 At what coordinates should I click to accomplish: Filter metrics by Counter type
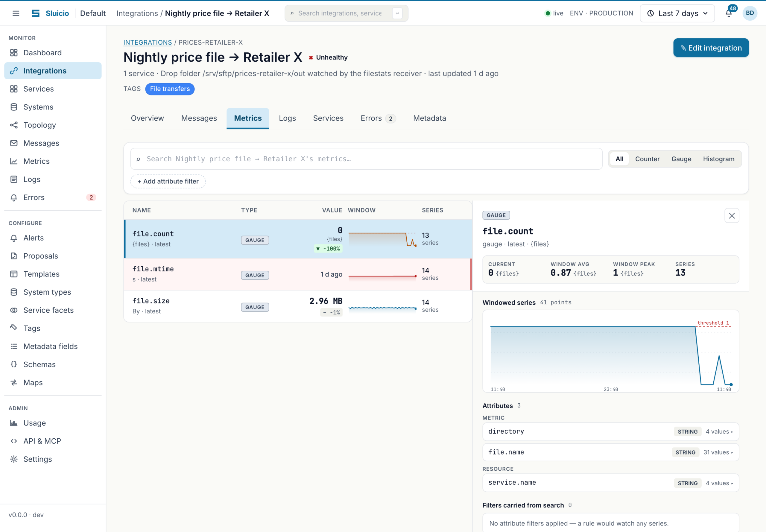(x=647, y=159)
